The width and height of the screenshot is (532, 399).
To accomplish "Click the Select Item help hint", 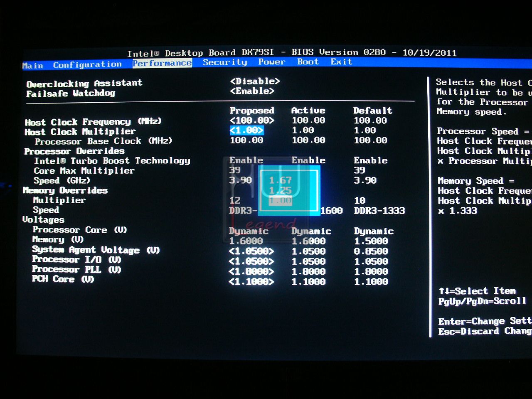I will coord(478,291).
